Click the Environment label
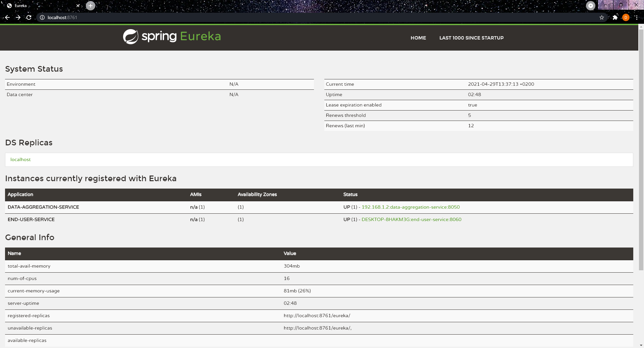This screenshot has width=644, height=348. pyautogui.click(x=21, y=84)
